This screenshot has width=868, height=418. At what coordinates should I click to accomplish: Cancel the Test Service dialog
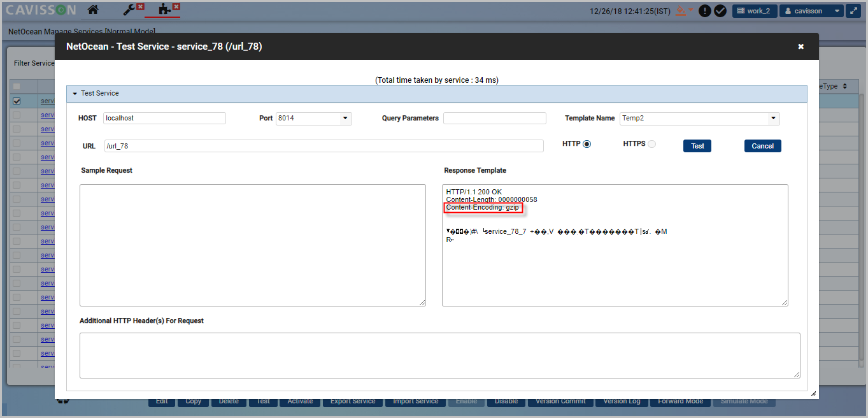pyautogui.click(x=762, y=146)
